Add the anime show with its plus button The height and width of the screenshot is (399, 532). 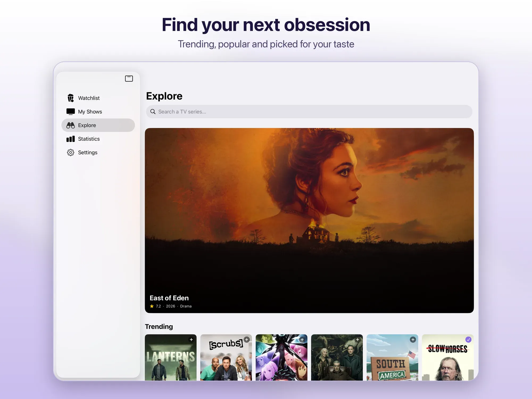click(302, 340)
